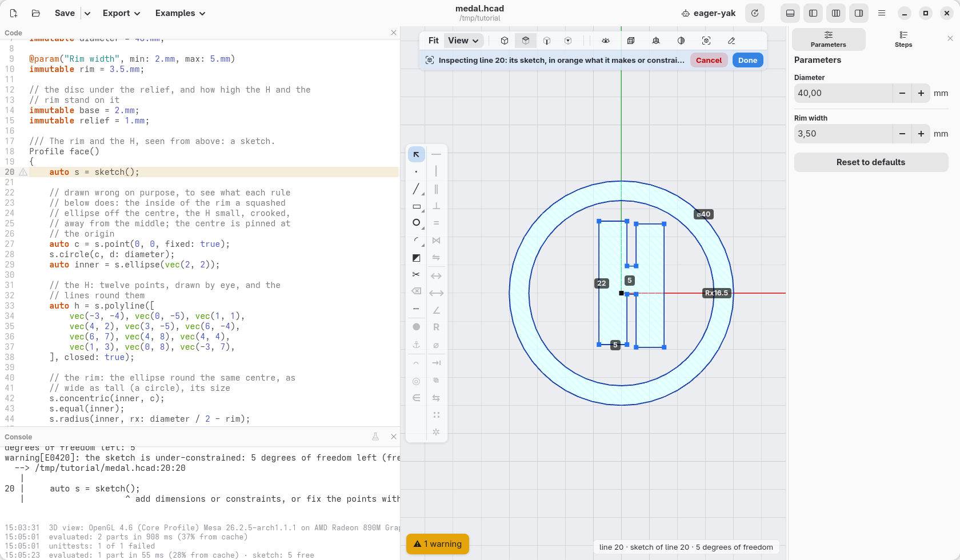
Task: Click Done in the inspecting banner
Action: pos(747,60)
